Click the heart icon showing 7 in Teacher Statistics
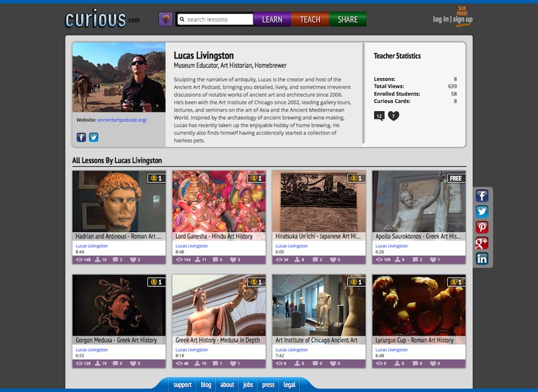Screen dimensions: 538x392 pyautogui.click(x=393, y=116)
